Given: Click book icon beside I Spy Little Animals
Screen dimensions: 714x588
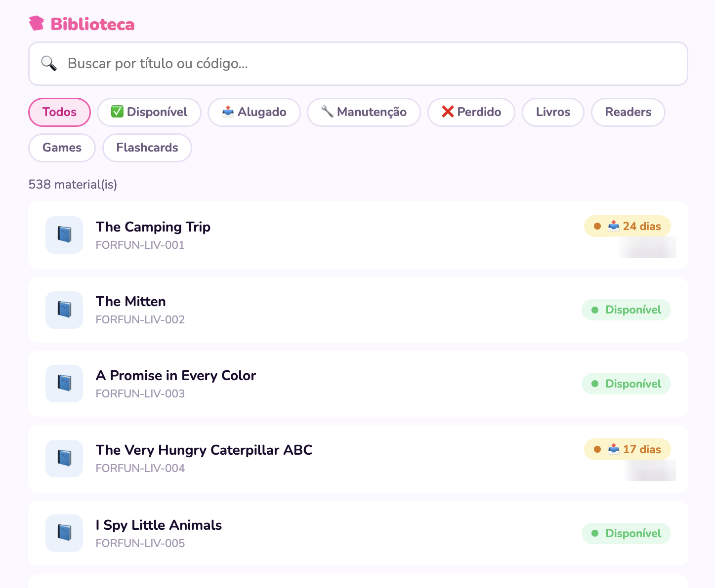Looking at the screenshot, I should pos(64,533).
